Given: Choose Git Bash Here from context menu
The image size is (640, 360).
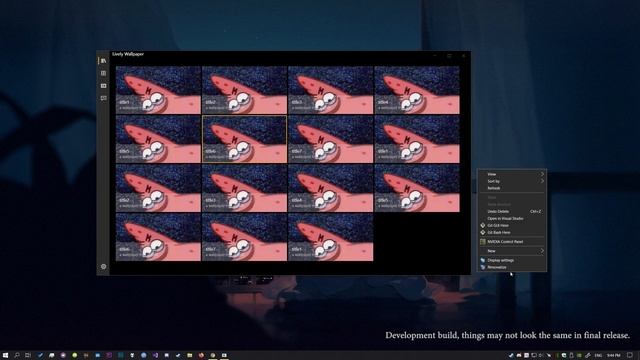Looking at the screenshot, I should (x=512, y=232).
